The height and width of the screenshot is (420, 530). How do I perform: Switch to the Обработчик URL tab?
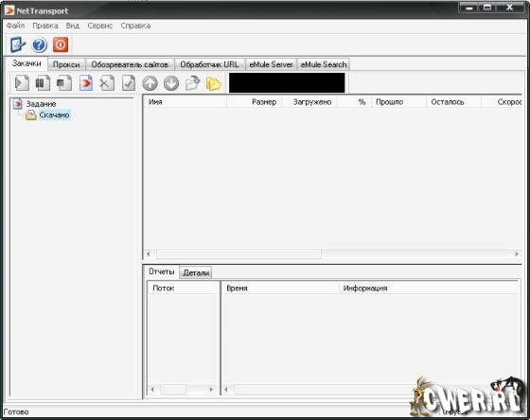[209, 64]
